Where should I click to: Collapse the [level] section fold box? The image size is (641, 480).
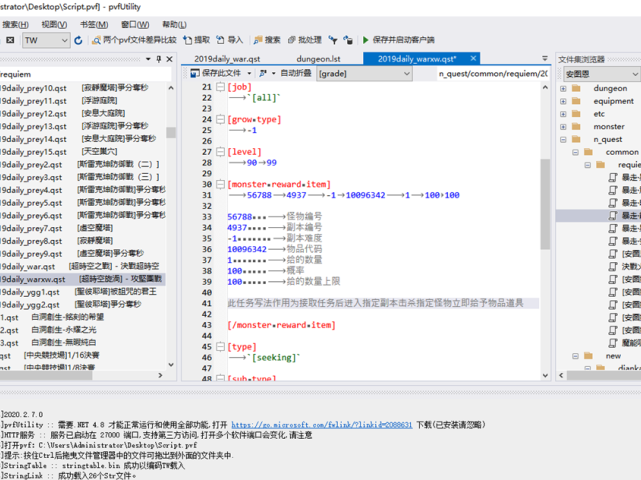coord(221,152)
